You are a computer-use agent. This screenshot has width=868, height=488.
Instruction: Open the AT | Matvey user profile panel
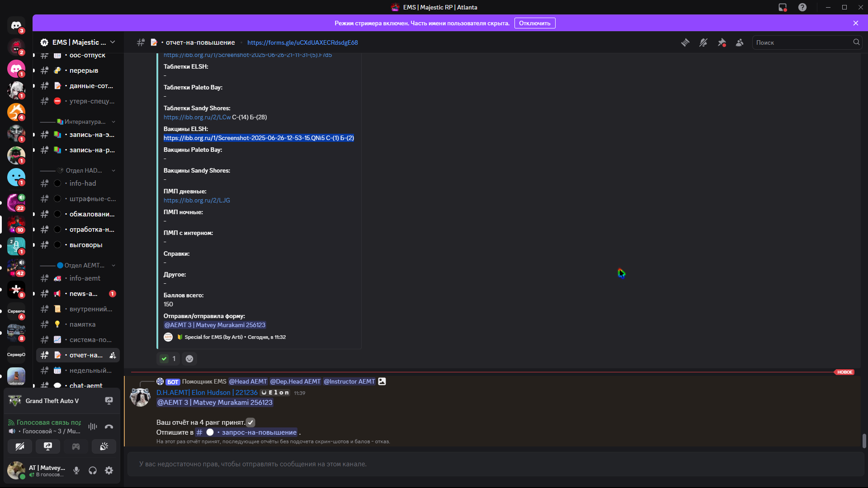pos(37,470)
